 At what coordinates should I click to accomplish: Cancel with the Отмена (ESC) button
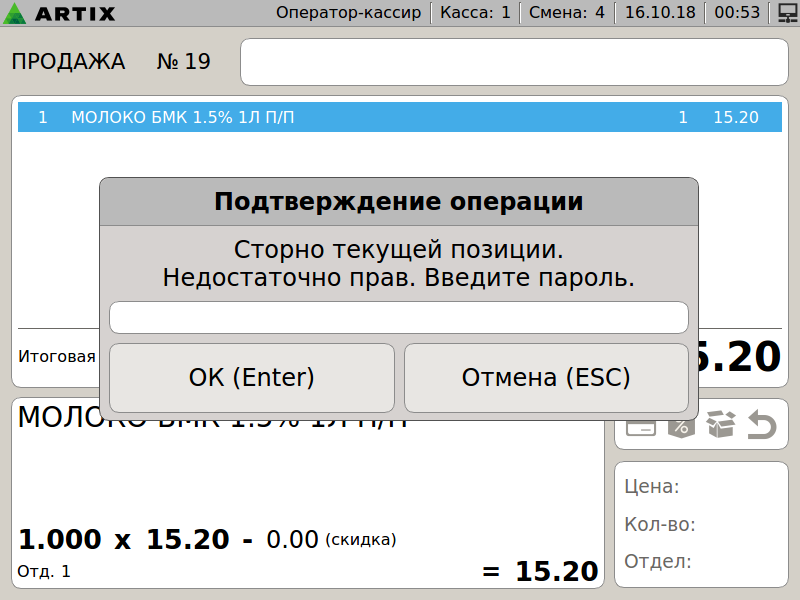coord(546,378)
